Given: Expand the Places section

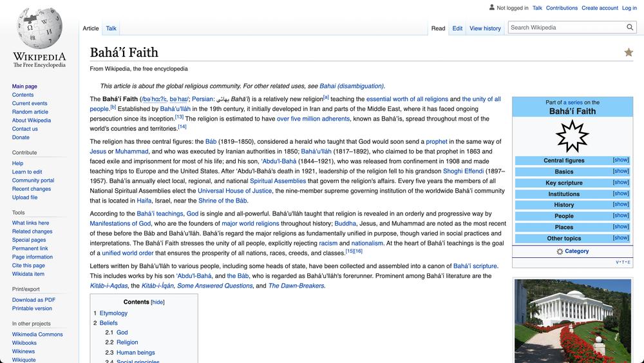Looking at the screenshot, I should coord(621,226).
